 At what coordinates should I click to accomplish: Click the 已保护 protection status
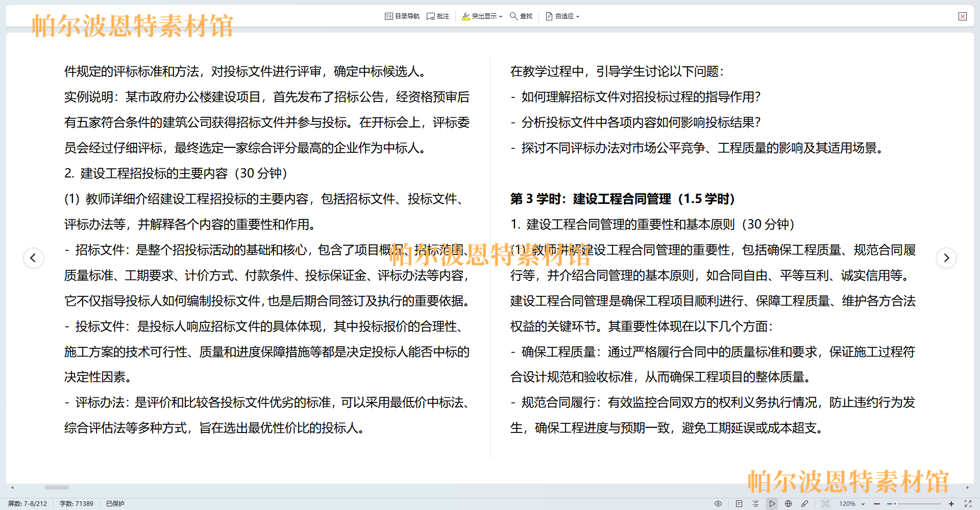coord(115,503)
